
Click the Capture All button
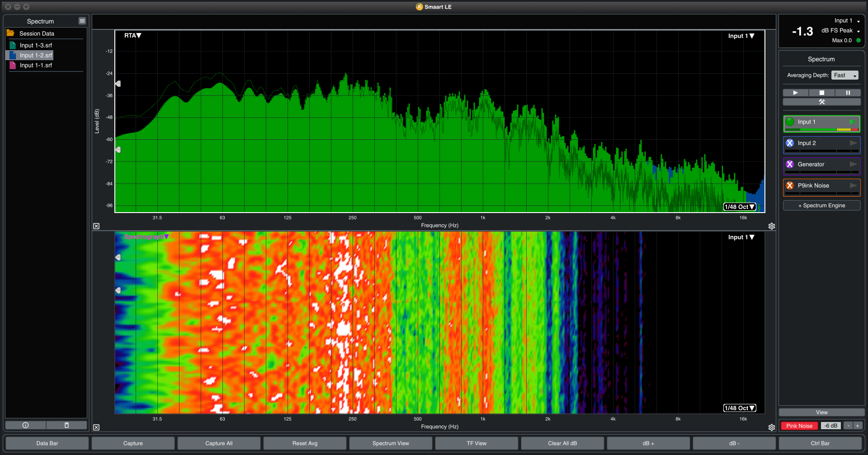click(x=219, y=443)
